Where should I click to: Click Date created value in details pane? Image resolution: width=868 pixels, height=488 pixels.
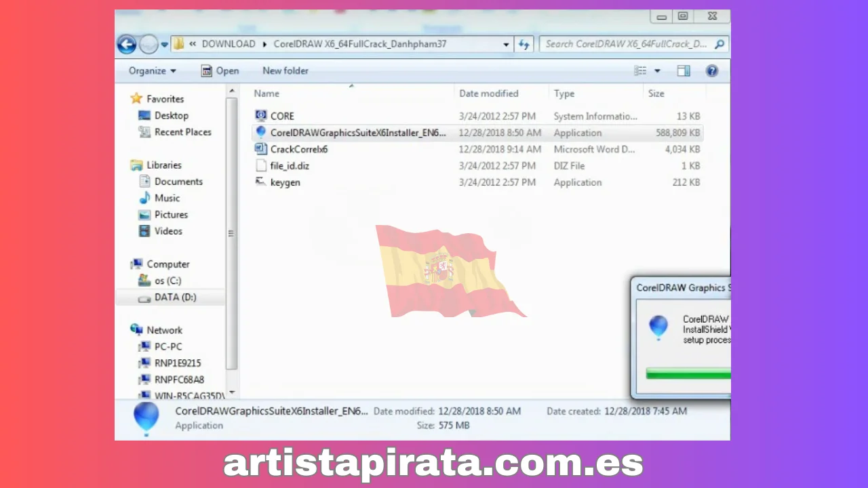click(645, 411)
